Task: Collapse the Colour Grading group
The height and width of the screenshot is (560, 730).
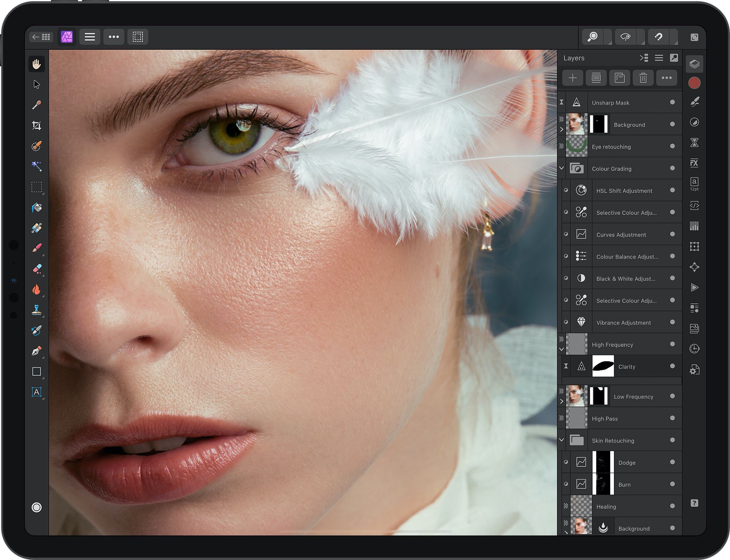Action: click(562, 168)
